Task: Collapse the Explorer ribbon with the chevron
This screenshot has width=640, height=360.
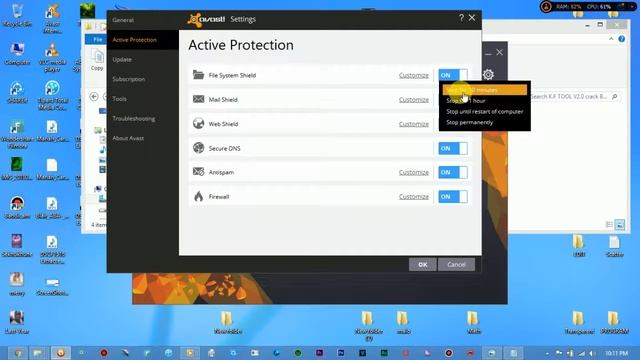Action: pos(611,39)
